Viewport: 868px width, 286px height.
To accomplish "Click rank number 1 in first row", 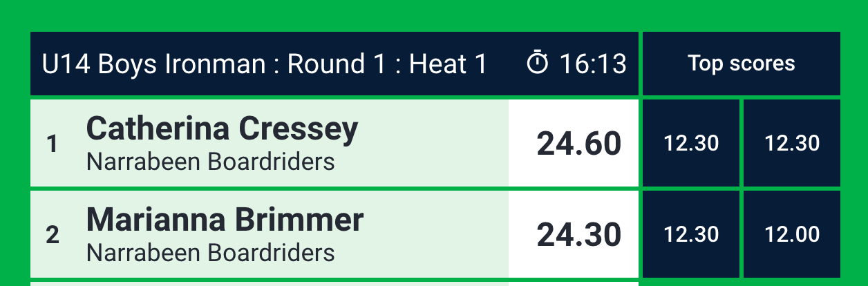I will coord(52,144).
